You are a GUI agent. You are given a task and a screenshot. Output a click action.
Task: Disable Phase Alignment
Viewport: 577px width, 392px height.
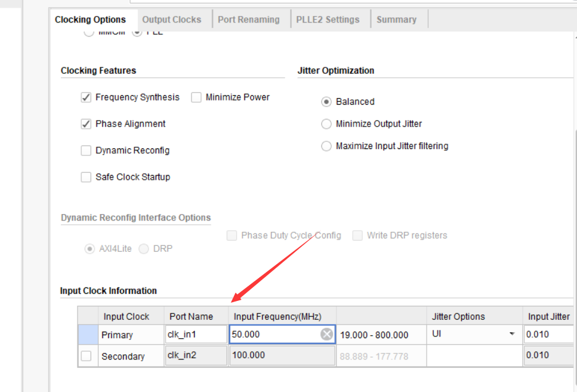(x=86, y=124)
